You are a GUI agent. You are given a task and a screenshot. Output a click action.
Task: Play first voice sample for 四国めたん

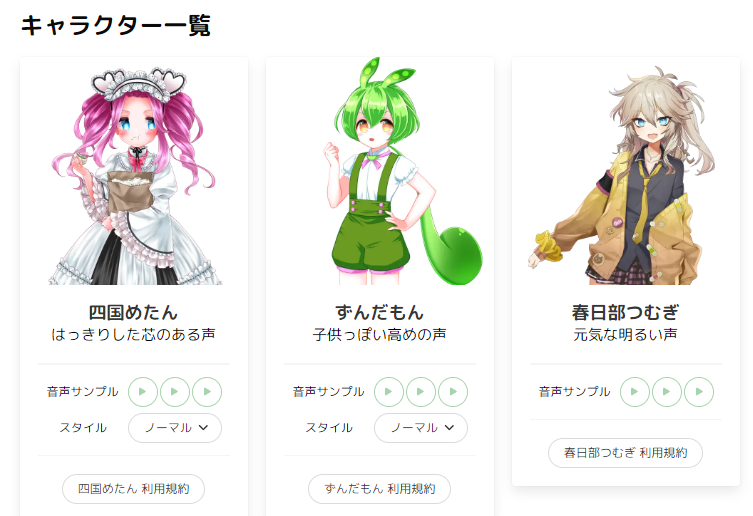point(143,392)
